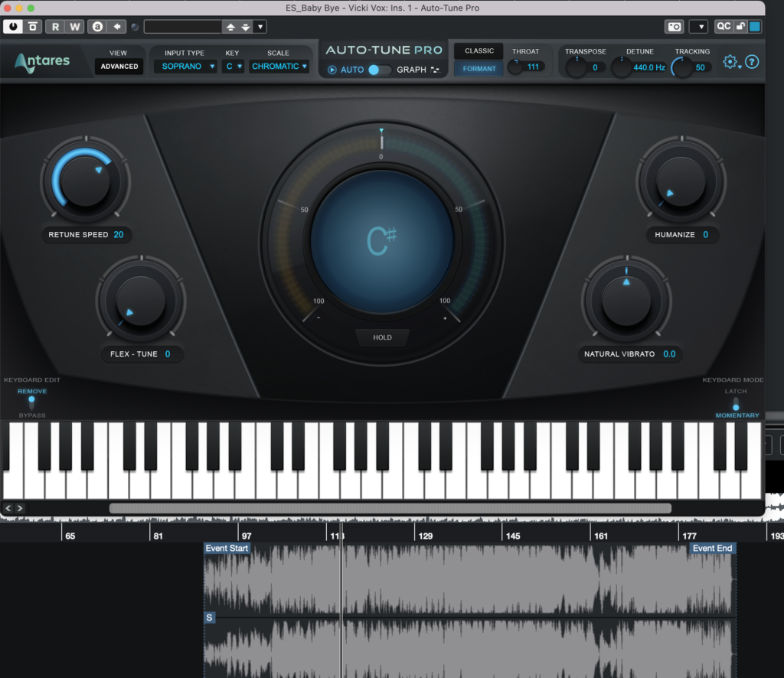Click the side-chain indicator dot

pyautogui.click(x=135, y=27)
